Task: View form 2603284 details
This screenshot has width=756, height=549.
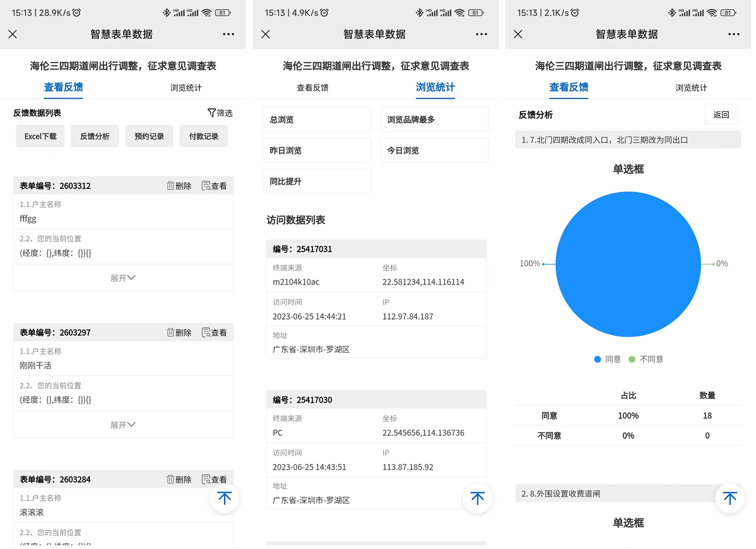Action: pyautogui.click(x=214, y=480)
